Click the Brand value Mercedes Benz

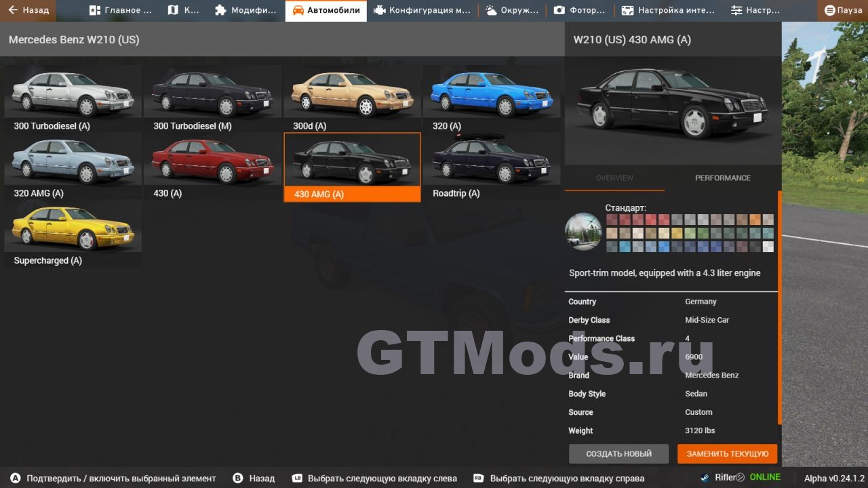point(712,375)
